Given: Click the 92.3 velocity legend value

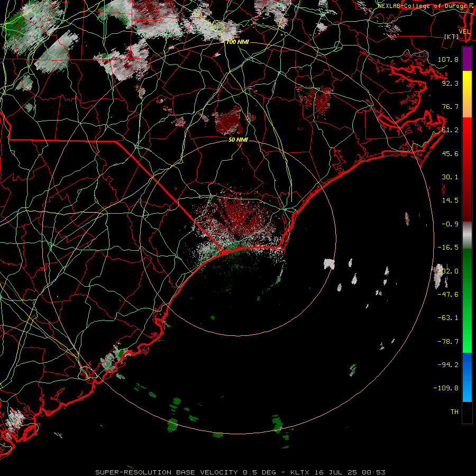Looking at the screenshot, I should 450,83.
